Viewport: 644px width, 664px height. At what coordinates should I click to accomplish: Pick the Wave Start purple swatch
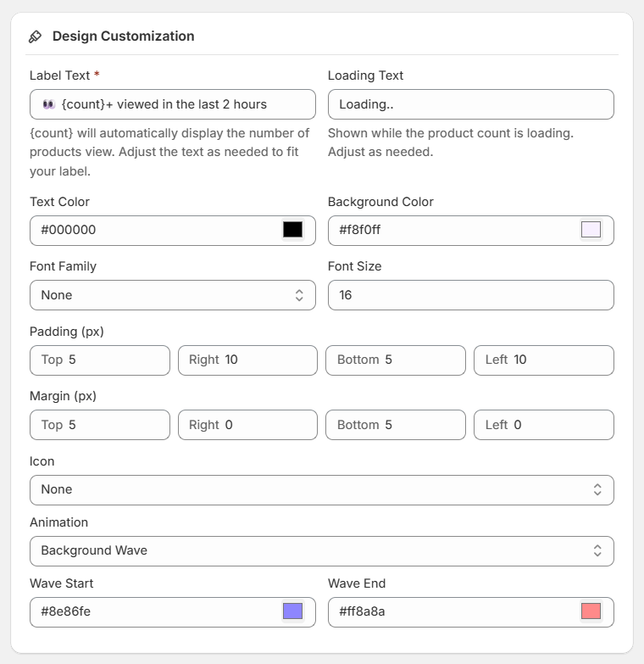pos(292,611)
